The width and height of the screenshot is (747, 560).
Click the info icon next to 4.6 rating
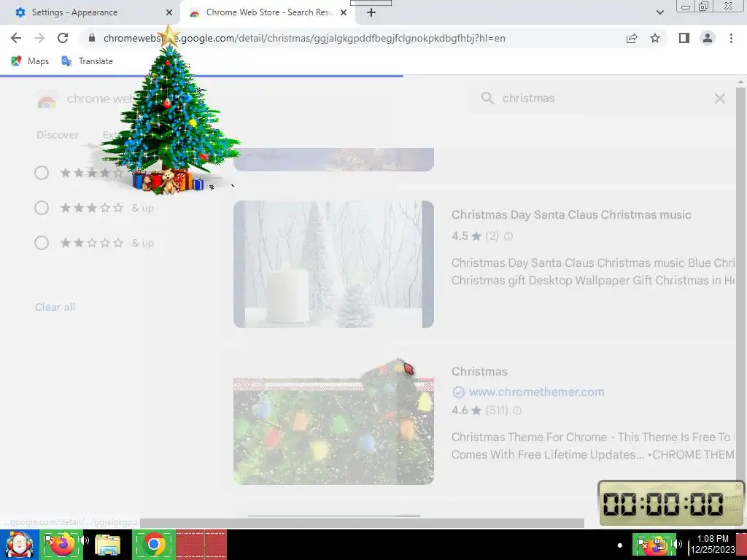pyautogui.click(x=517, y=411)
